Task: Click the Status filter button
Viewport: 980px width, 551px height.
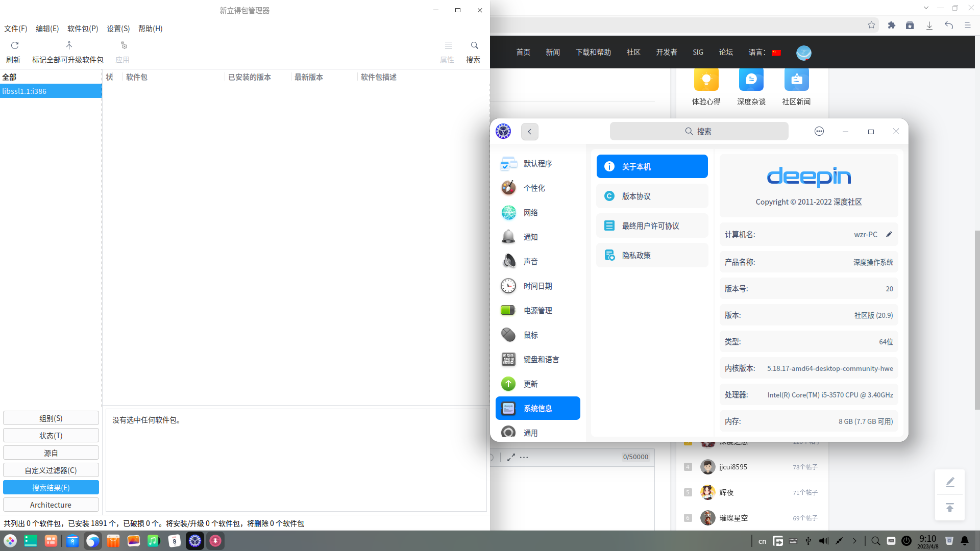Action: click(51, 436)
